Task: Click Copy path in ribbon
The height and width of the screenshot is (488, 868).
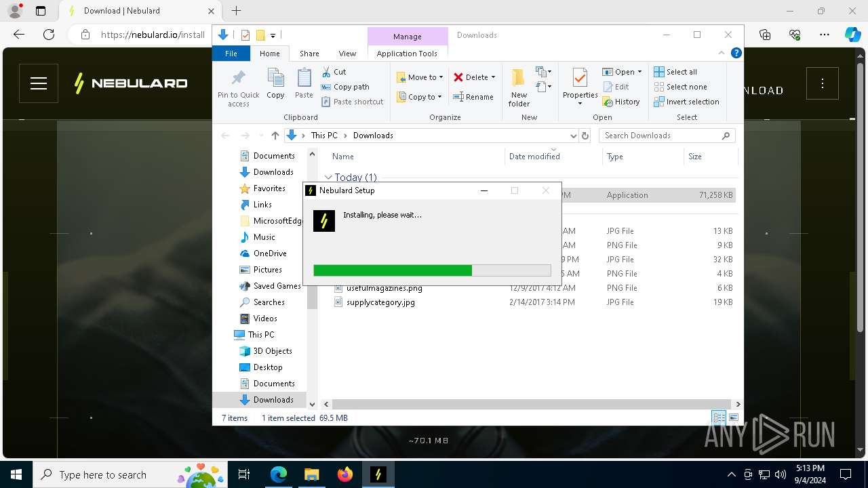Action: point(345,87)
